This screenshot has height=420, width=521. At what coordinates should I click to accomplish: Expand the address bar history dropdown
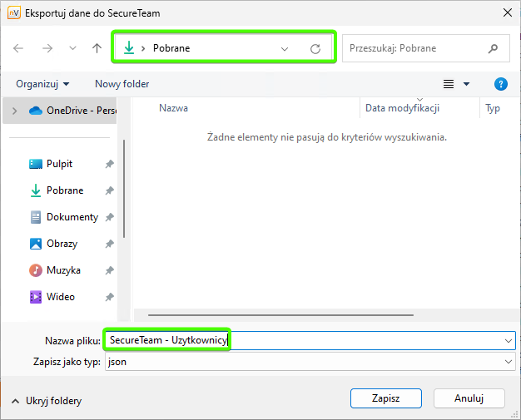point(285,49)
